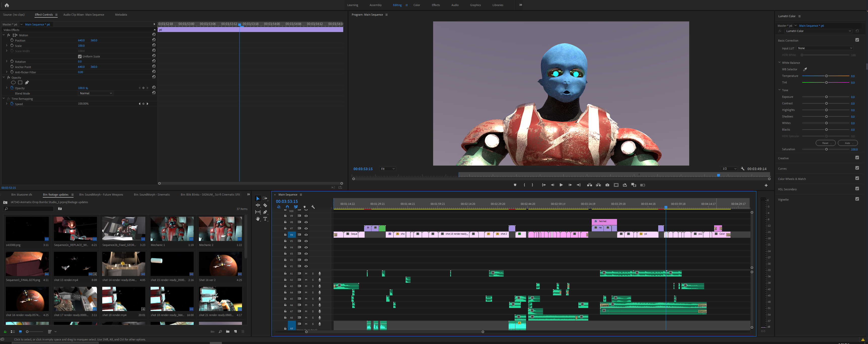The height and width of the screenshot is (344, 868).
Task: Select the shot 18 render.mp4 thumbnail in project panel
Action: click(123, 299)
